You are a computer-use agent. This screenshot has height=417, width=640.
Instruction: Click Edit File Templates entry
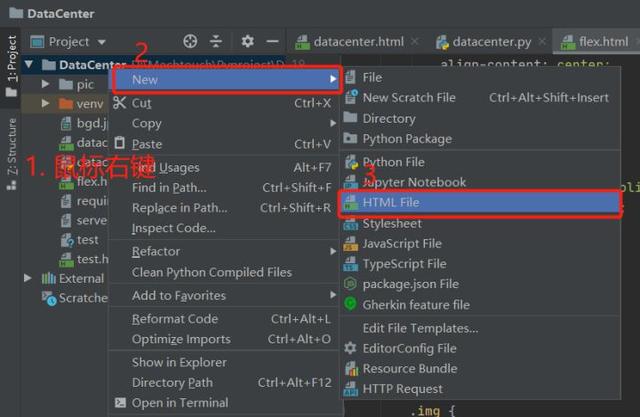point(420,328)
